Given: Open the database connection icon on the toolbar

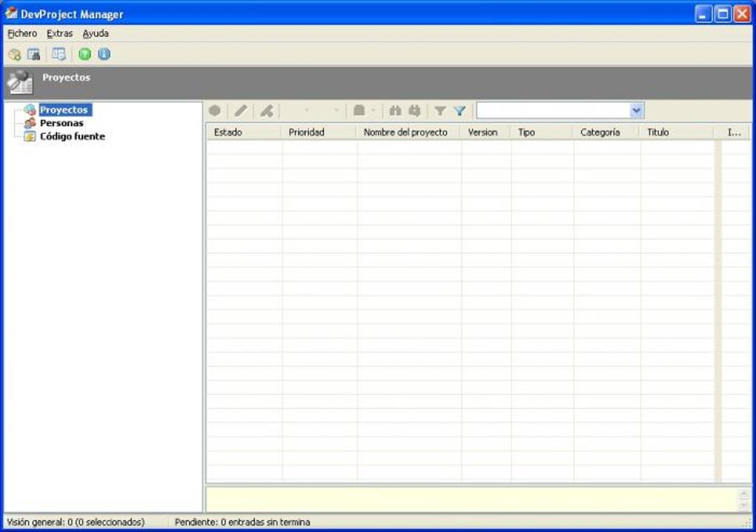Looking at the screenshot, I should point(15,53).
